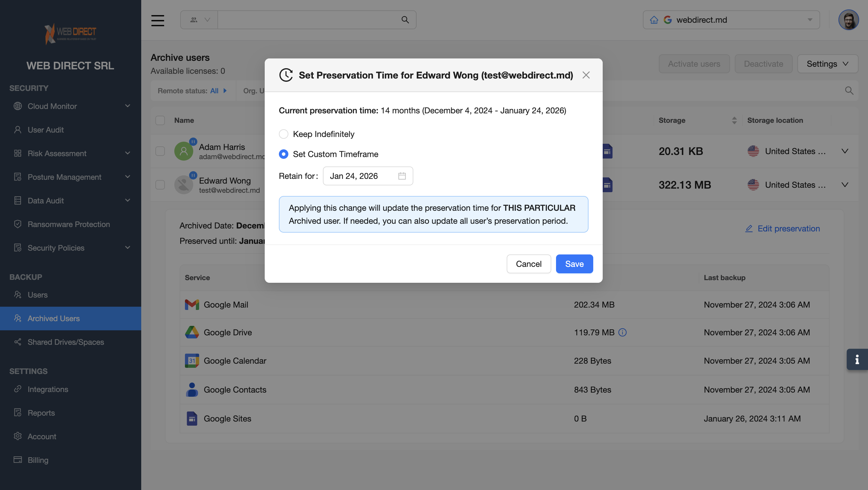Open Archived Users in the sidebar
868x490 pixels.
point(53,318)
